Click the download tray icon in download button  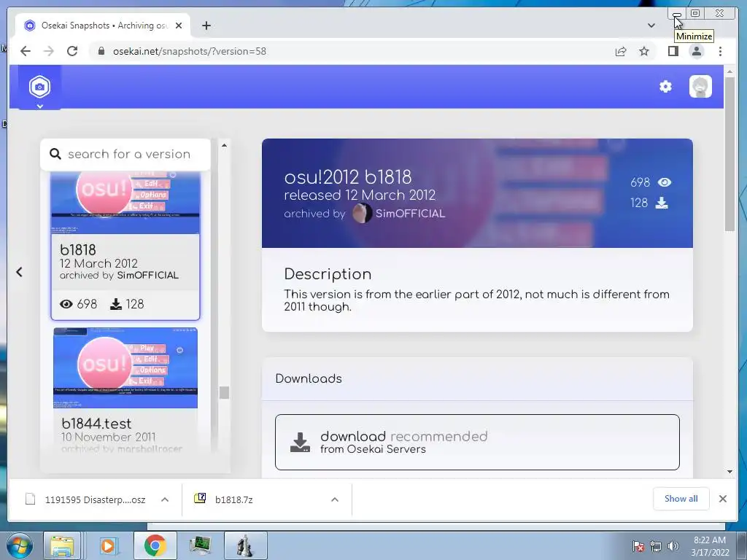[x=300, y=443]
